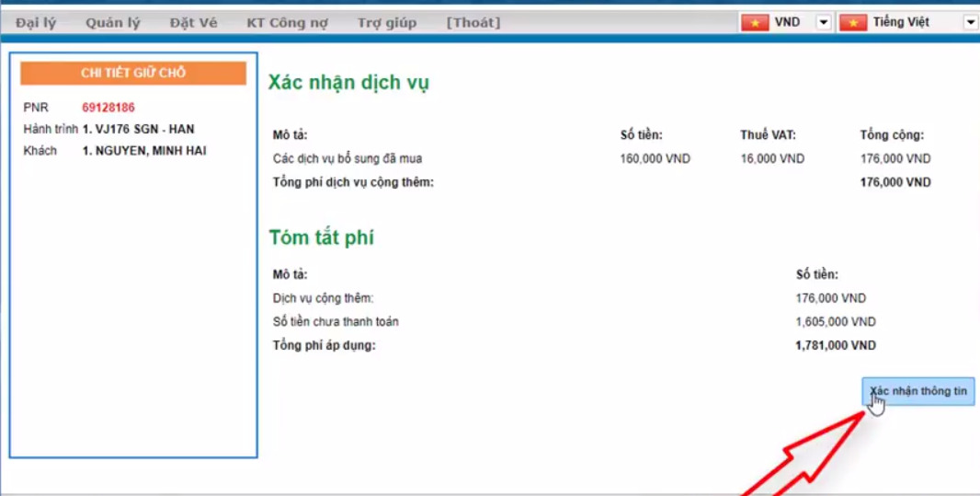Click the Xác nhận thông tin button

coord(918,391)
